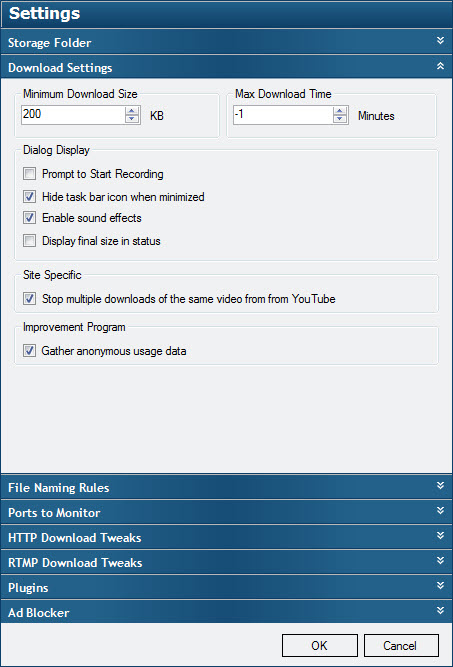Click the 'Settings' title text
Viewport: 453px width, 667px height.
pyautogui.click(x=45, y=13)
